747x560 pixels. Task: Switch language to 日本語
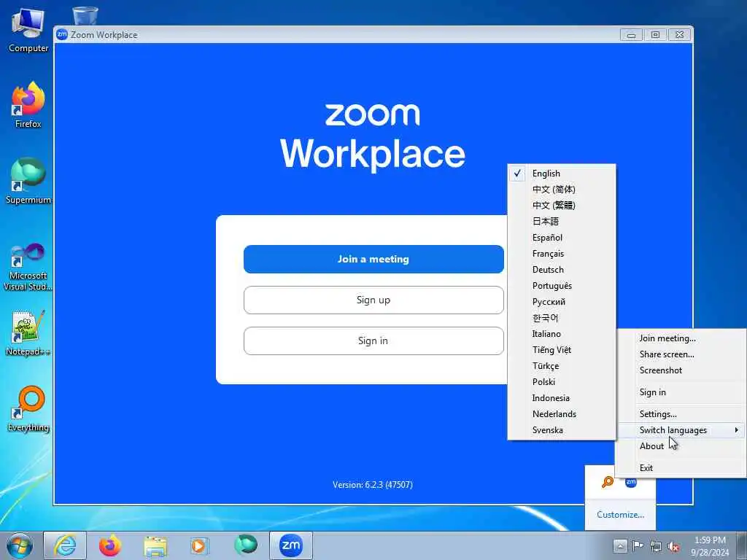[562, 222]
